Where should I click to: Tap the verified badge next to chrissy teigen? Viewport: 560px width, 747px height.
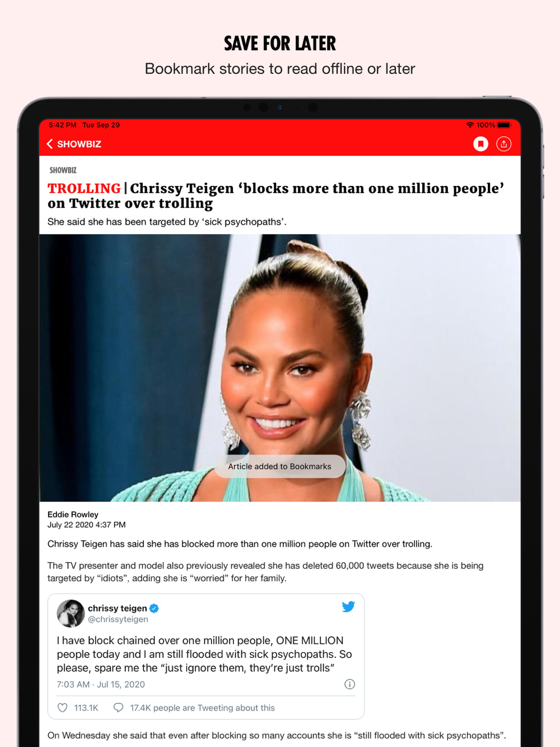point(154,608)
